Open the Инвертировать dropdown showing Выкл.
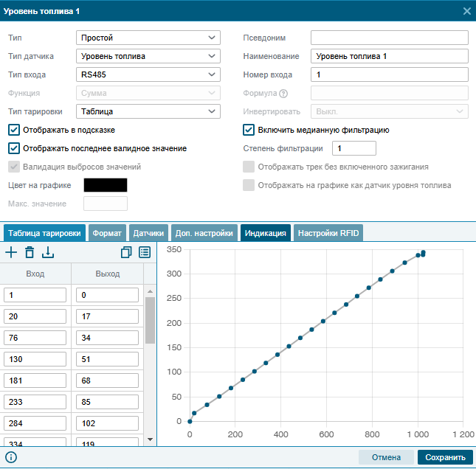Screen dimensions: 476x469 click(x=390, y=111)
